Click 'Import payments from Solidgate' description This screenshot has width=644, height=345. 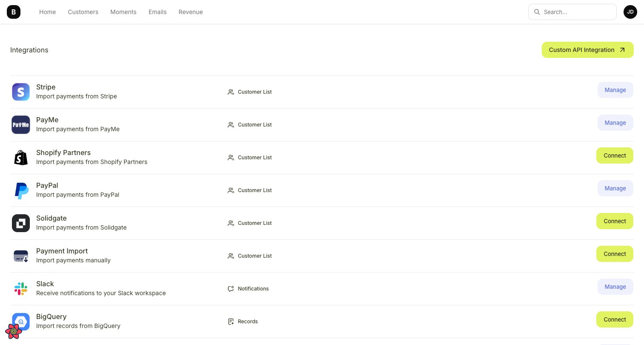81,227
